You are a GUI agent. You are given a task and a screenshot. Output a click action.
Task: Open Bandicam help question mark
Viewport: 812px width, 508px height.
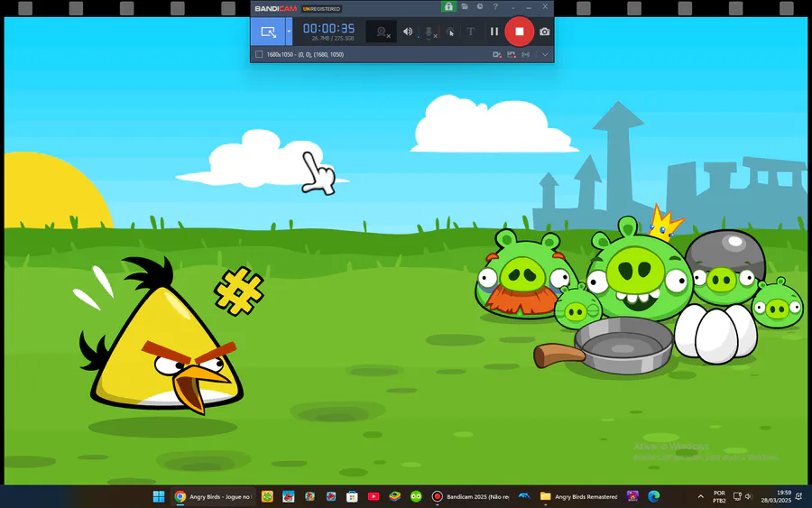pyautogui.click(x=495, y=6)
